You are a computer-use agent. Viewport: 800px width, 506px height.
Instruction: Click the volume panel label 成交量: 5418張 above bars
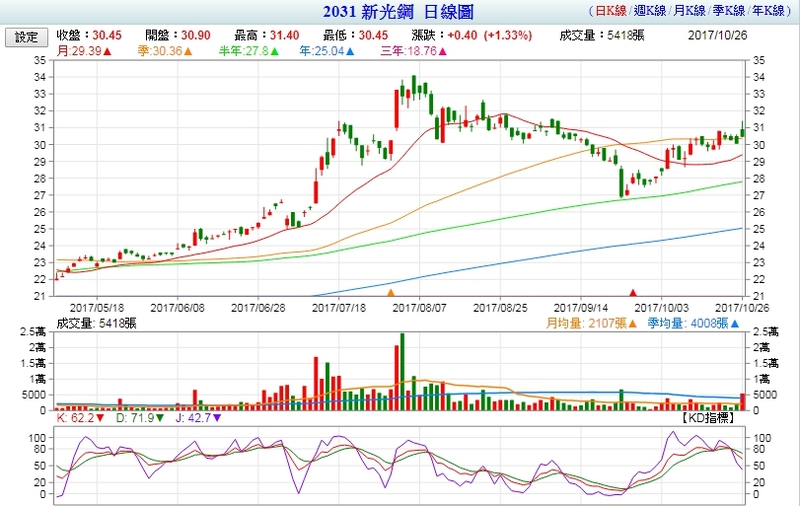tap(96, 323)
